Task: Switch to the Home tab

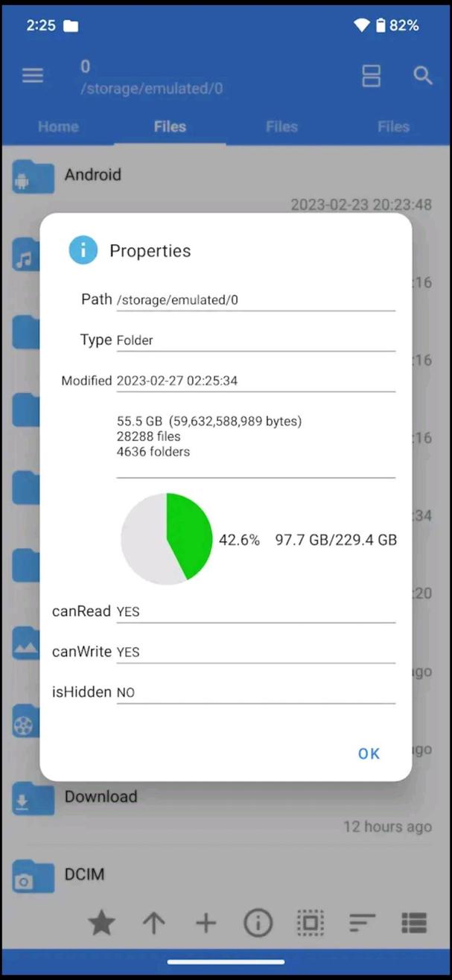Action: [58, 127]
